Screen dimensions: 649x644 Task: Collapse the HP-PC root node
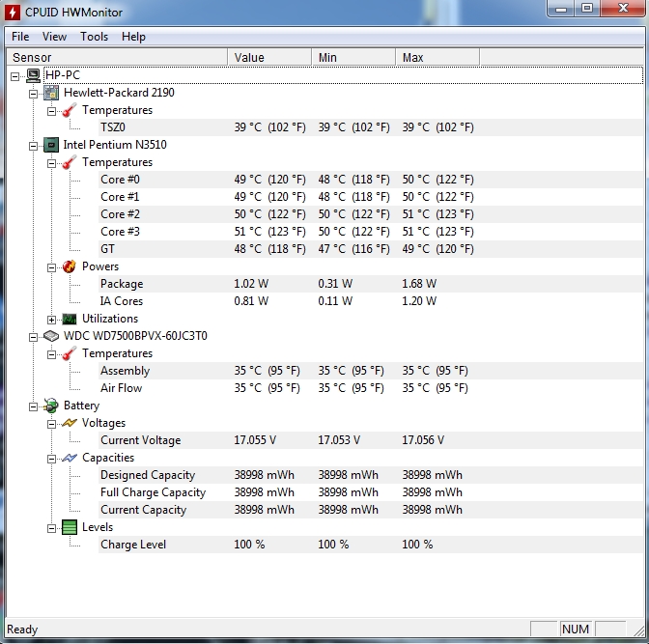click(x=14, y=76)
